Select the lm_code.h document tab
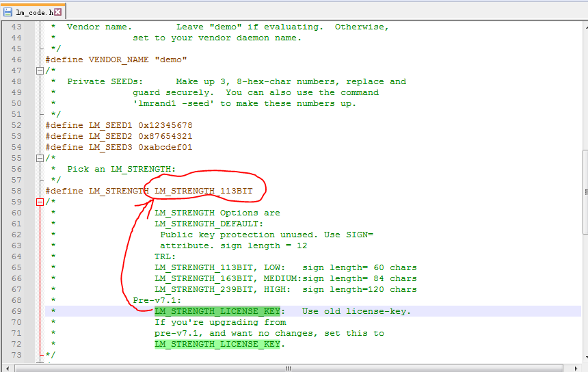This screenshot has height=372, width=588. [33, 12]
